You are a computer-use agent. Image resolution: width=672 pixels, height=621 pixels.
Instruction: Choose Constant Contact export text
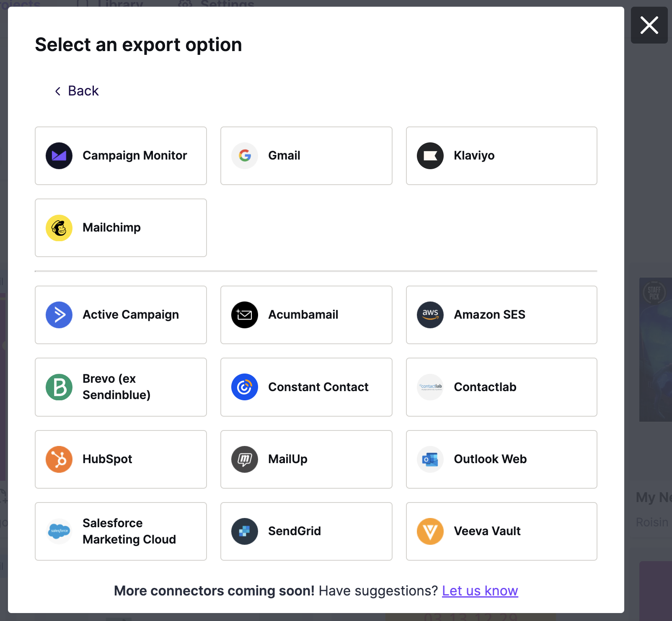click(318, 387)
